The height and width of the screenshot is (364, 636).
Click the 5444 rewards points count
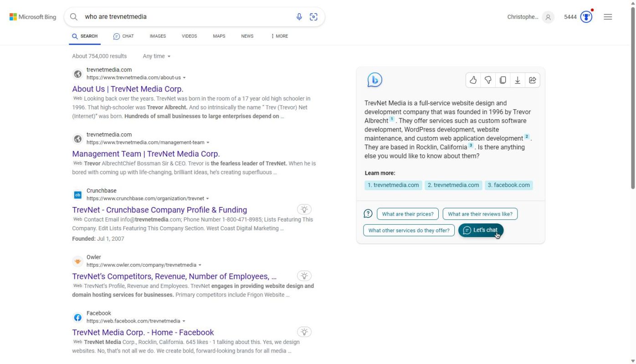point(570,17)
